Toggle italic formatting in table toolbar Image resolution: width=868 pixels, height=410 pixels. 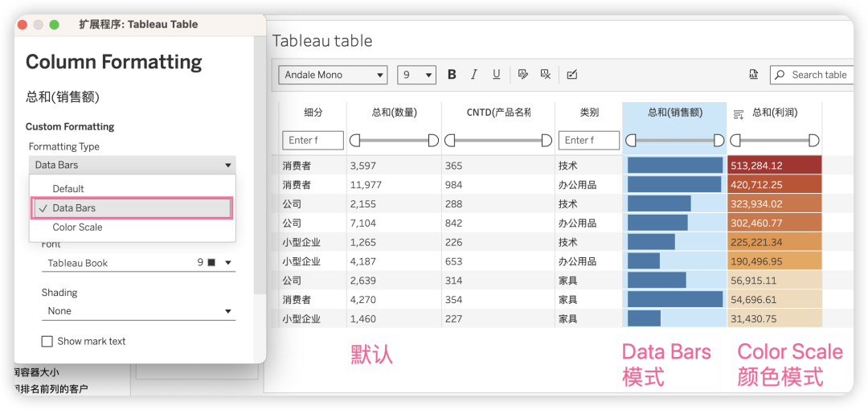tap(473, 74)
